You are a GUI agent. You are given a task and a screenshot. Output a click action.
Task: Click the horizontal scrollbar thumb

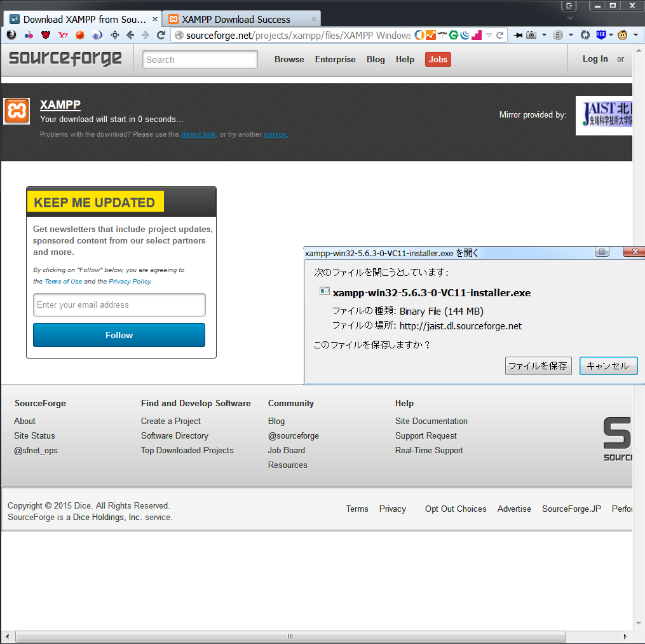290,636
